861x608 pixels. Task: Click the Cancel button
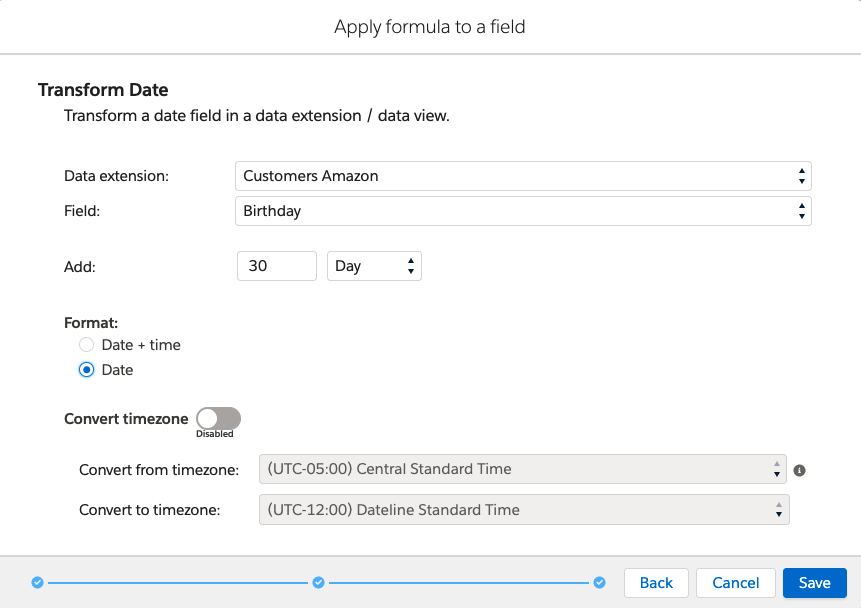[736, 583]
